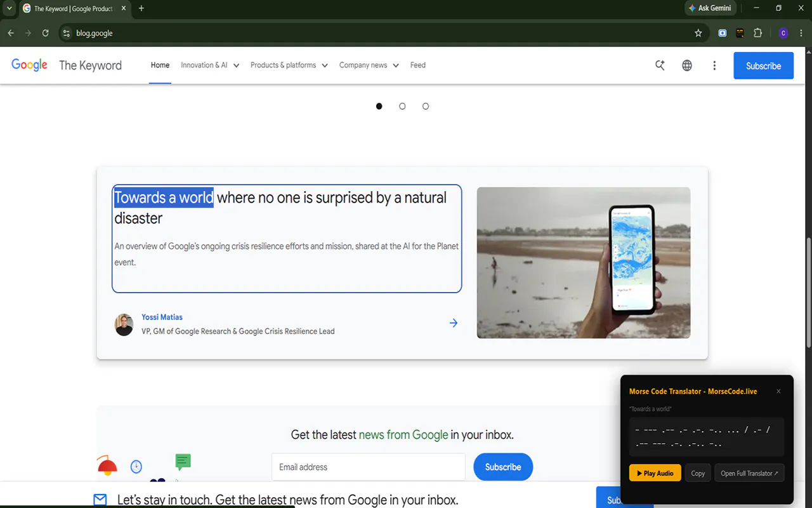Click the envelope icon in bottom banner

100,500
